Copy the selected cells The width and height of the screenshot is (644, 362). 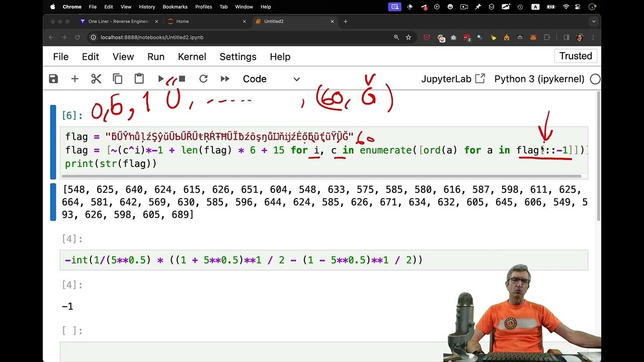(x=117, y=78)
